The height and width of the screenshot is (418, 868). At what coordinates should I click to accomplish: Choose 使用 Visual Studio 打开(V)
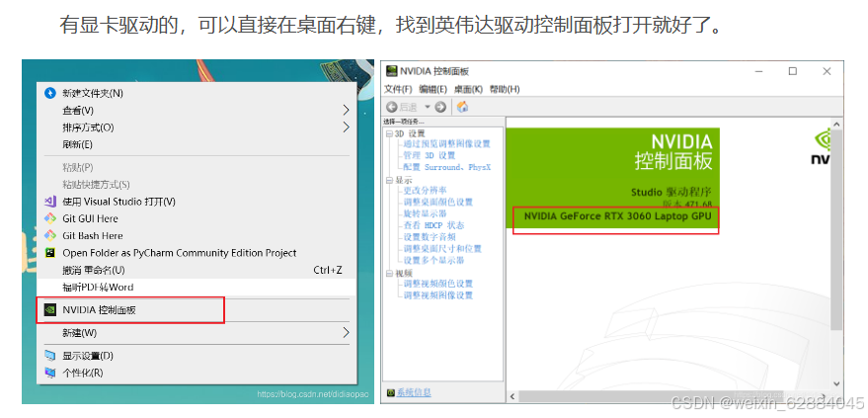196,202
